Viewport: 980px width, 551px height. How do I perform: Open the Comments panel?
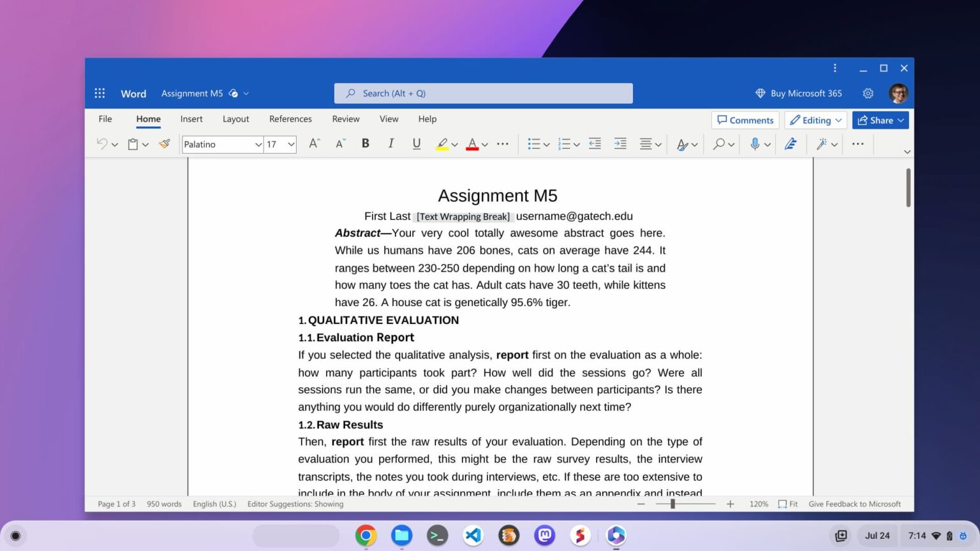[x=745, y=120]
